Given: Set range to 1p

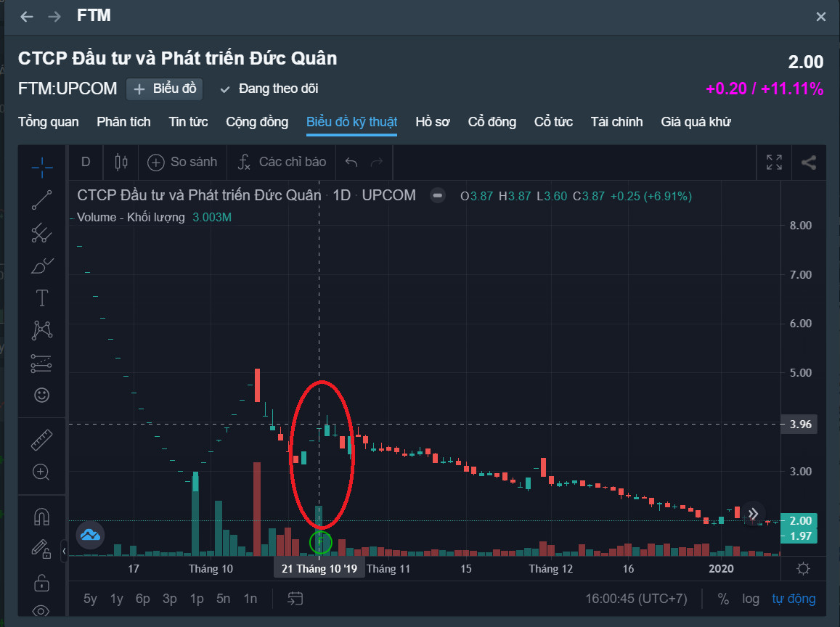Looking at the screenshot, I should [x=197, y=599].
